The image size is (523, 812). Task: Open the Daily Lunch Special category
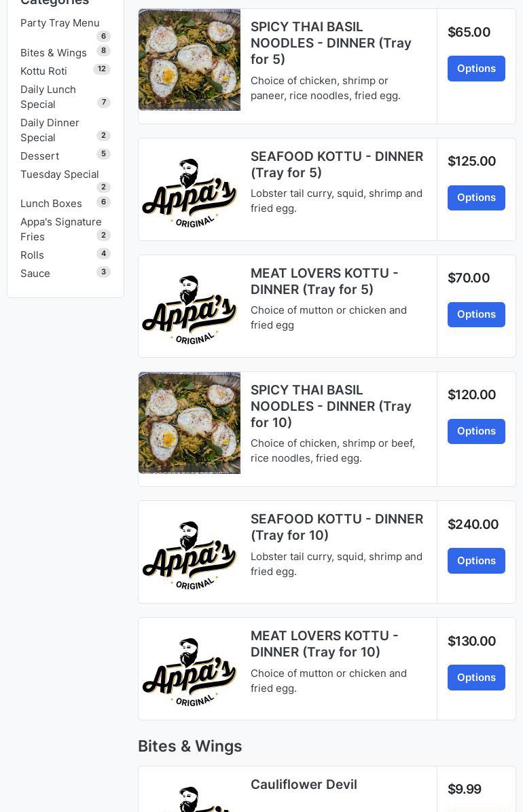[48, 97]
